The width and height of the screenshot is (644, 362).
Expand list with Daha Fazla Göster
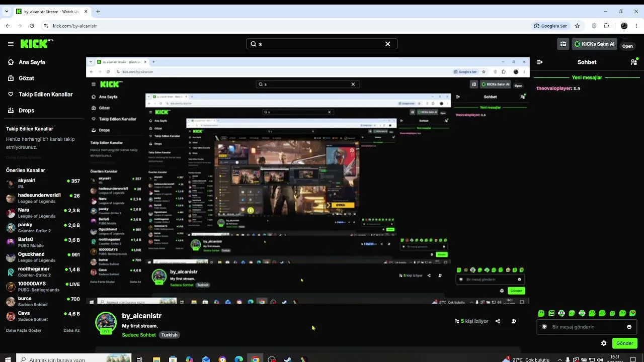[x=24, y=330]
